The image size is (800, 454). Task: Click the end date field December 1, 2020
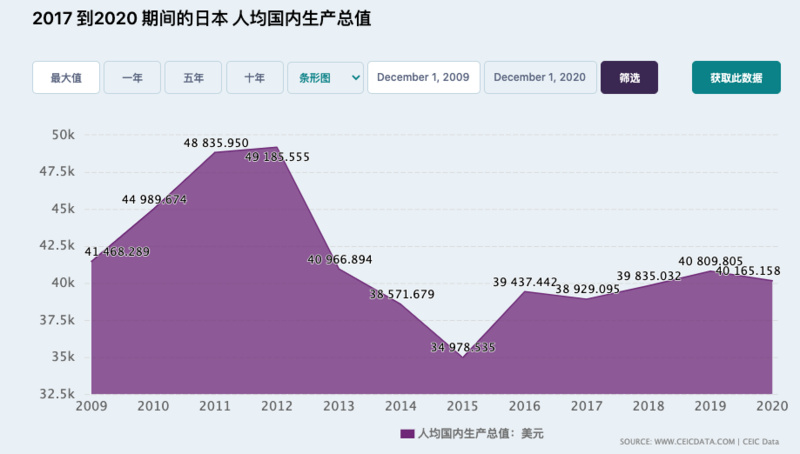click(x=540, y=77)
